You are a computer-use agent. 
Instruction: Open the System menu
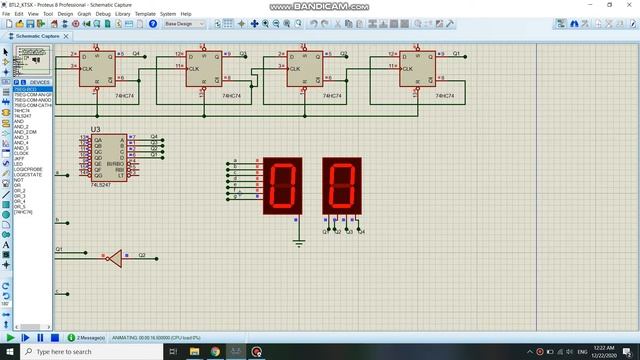click(168, 14)
